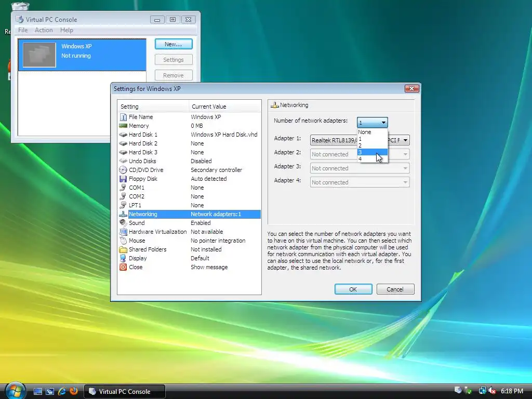Click the COM1 port icon
This screenshot has height=399, width=532.
(123, 188)
